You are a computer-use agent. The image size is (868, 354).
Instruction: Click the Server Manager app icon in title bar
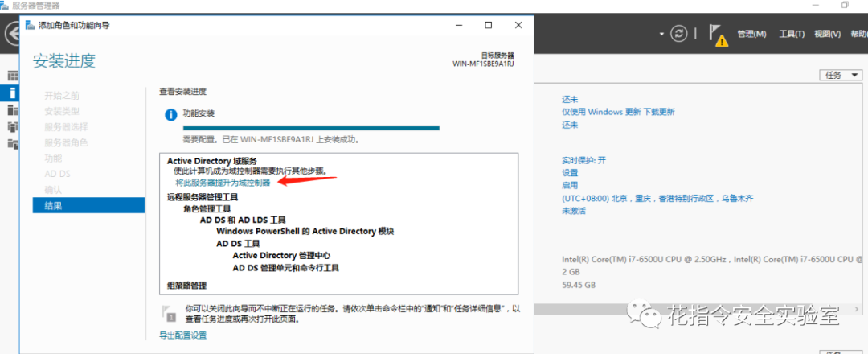(x=5, y=6)
